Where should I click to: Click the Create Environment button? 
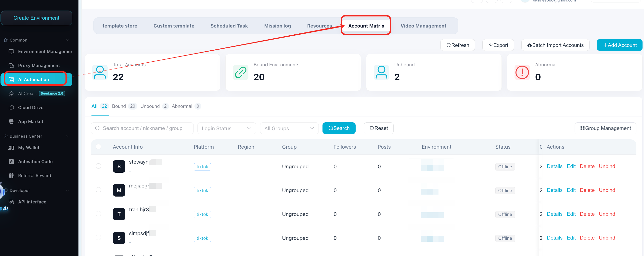(36, 18)
